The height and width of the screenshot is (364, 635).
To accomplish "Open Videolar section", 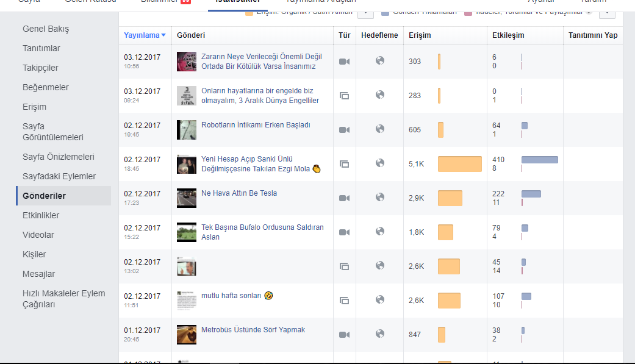I will coord(38,235).
